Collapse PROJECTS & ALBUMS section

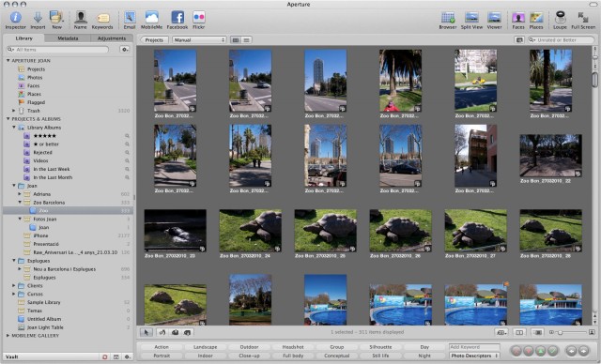click(x=8, y=119)
